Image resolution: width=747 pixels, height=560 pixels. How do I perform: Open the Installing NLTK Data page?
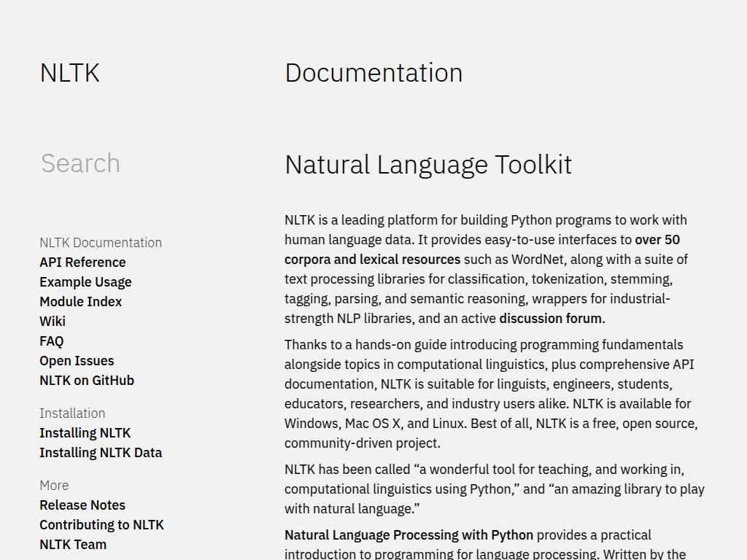(x=101, y=452)
